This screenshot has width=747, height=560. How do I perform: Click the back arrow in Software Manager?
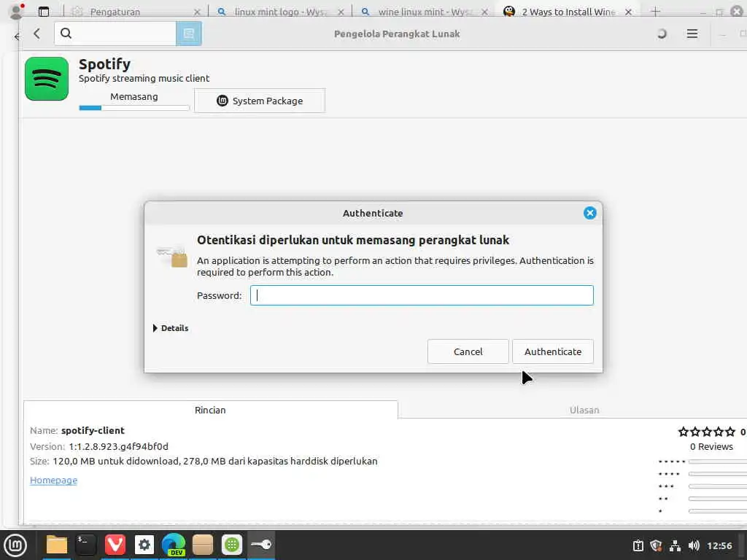pos(36,34)
